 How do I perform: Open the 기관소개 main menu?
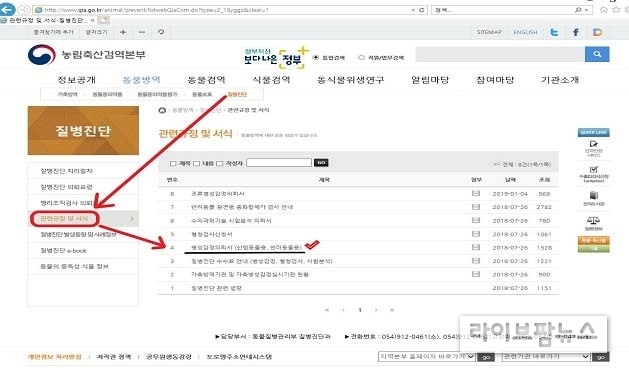pyautogui.click(x=560, y=80)
